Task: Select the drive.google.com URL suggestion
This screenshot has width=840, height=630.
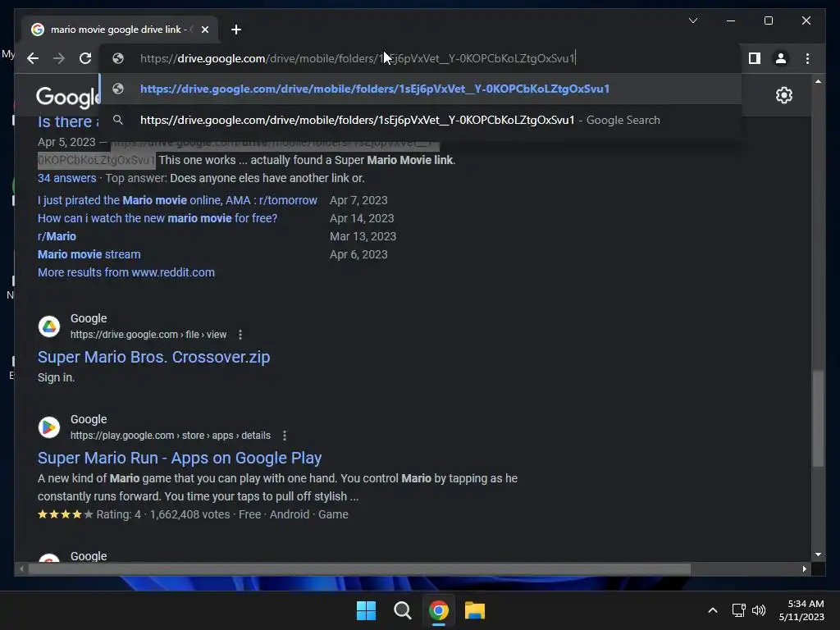Action: (421, 89)
